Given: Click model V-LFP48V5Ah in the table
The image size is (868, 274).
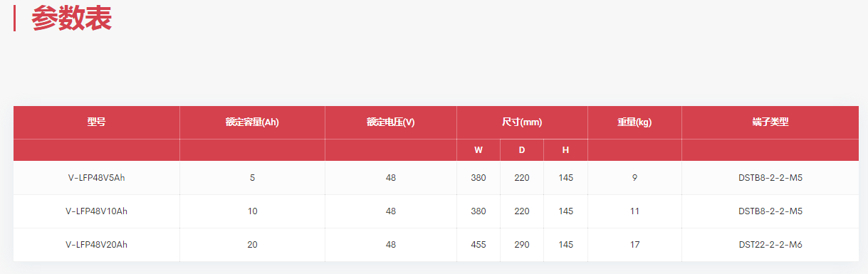Looking at the screenshot, I should click(97, 178).
